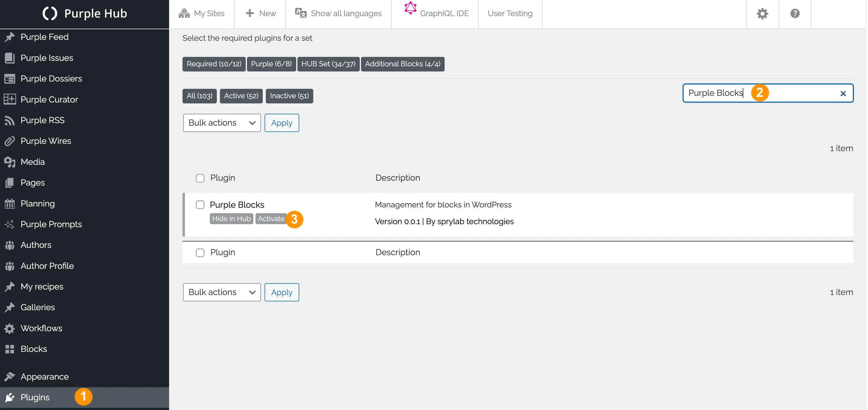Image resolution: width=868 pixels, height=410 pixels.
Task: Open the New content menu
Action: (260, 13)
